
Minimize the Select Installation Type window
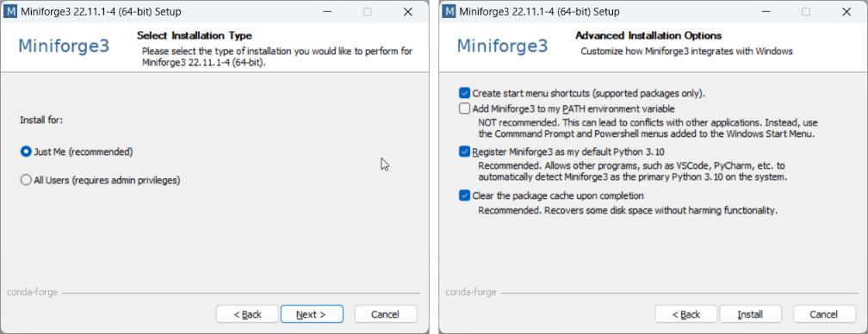point(327,11)
